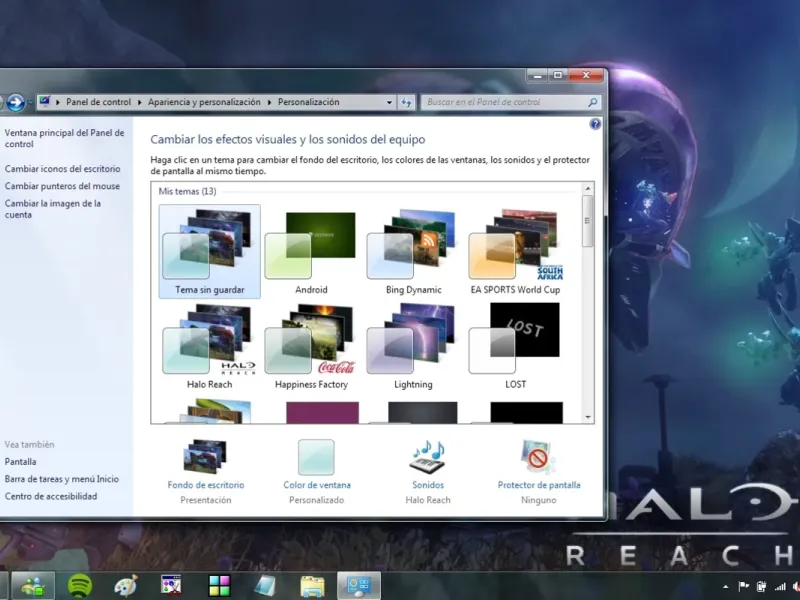Click Cambiar iconos del escritorio link

coord(62,169)
